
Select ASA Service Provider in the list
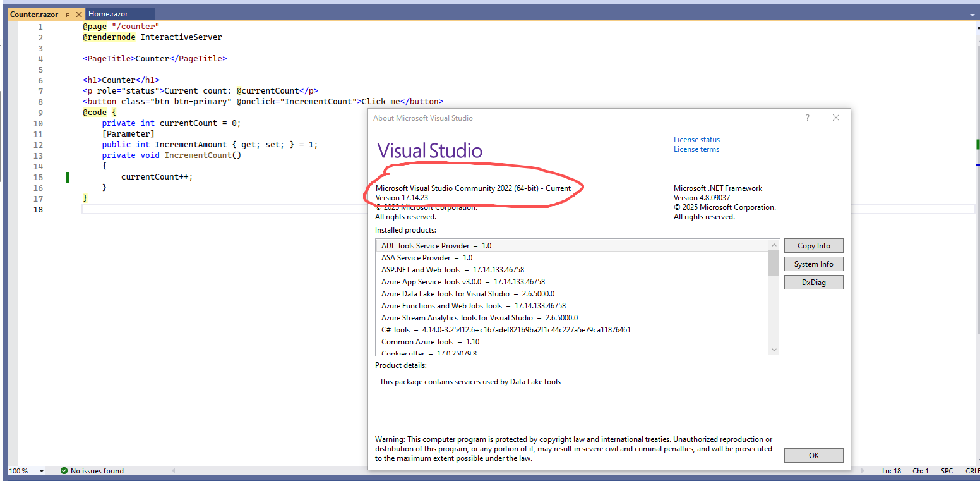click(572, 258)
